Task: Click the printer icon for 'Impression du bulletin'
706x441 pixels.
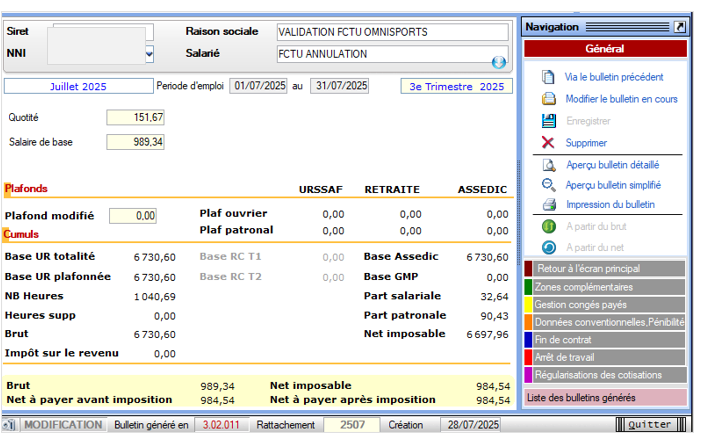Action: [548, 205]
